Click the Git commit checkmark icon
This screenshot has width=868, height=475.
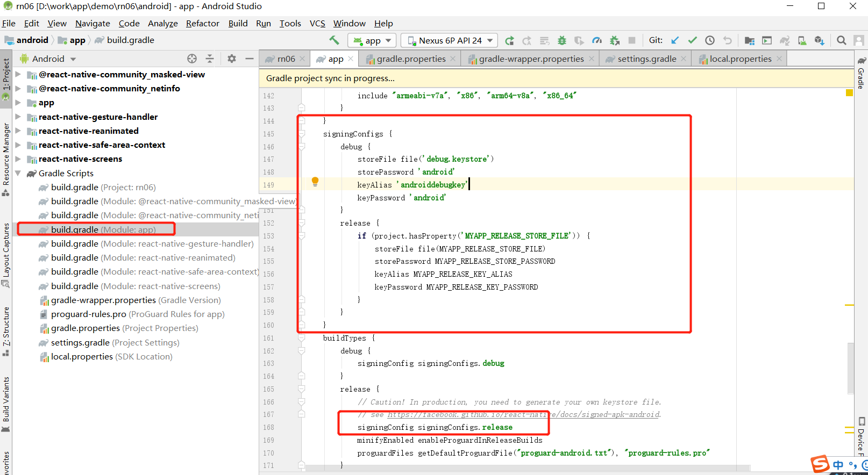click(x=693, y=40)
